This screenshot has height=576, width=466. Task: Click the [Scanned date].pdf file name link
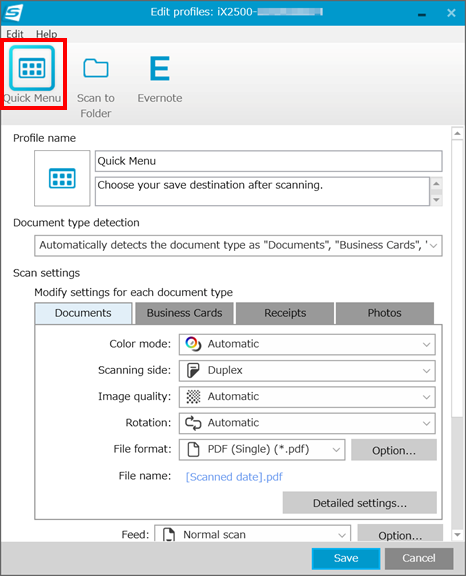tap(234, 477)
